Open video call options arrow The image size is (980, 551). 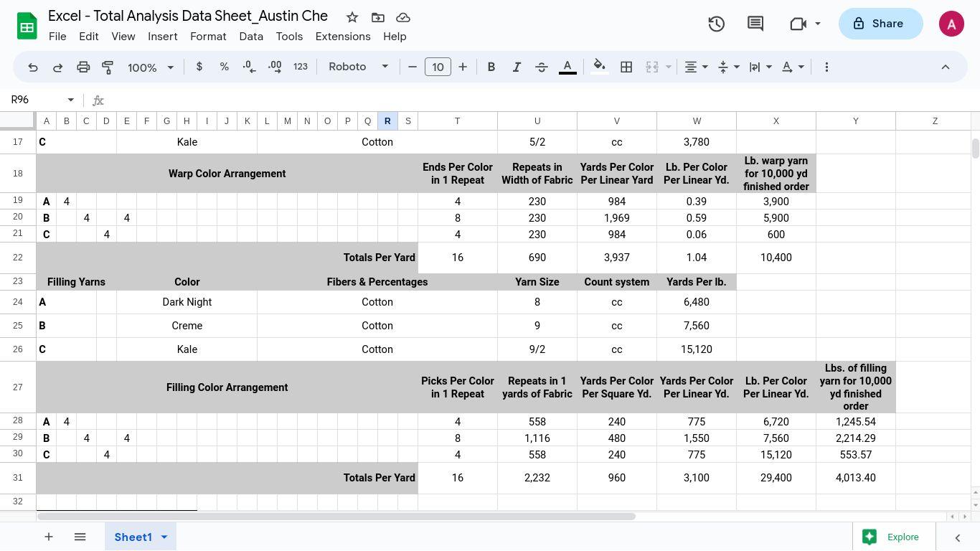[818, 24]
